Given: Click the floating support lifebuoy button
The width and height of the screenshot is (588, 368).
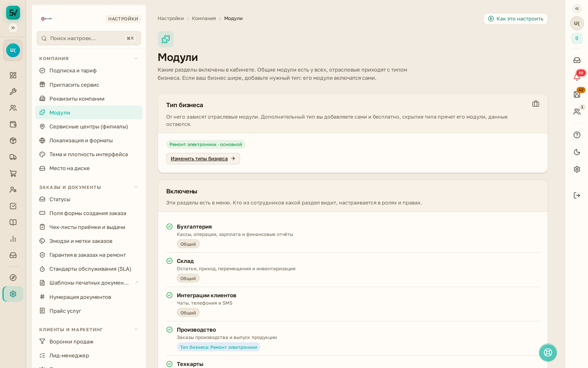Looking at the screenshot, I should click(548, 352).
